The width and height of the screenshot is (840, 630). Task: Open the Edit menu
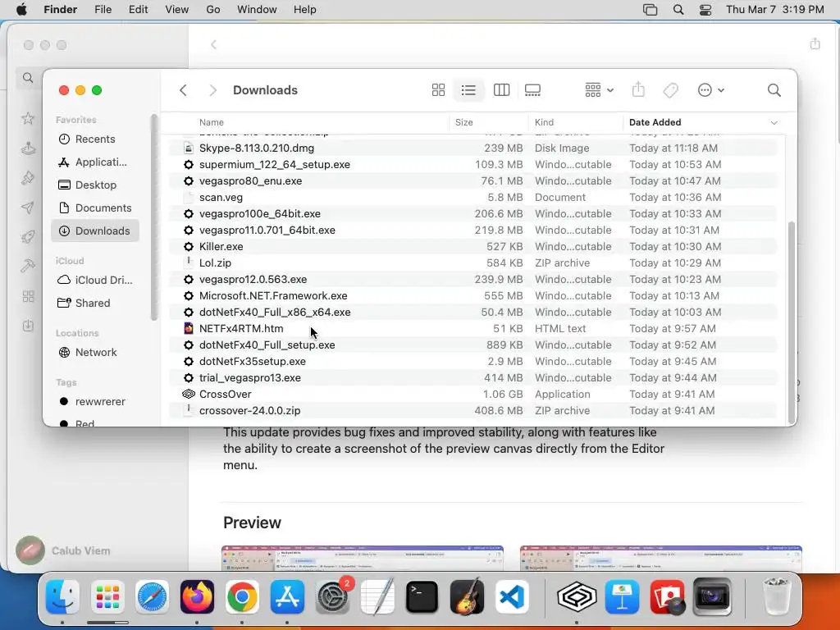(138, 10)
